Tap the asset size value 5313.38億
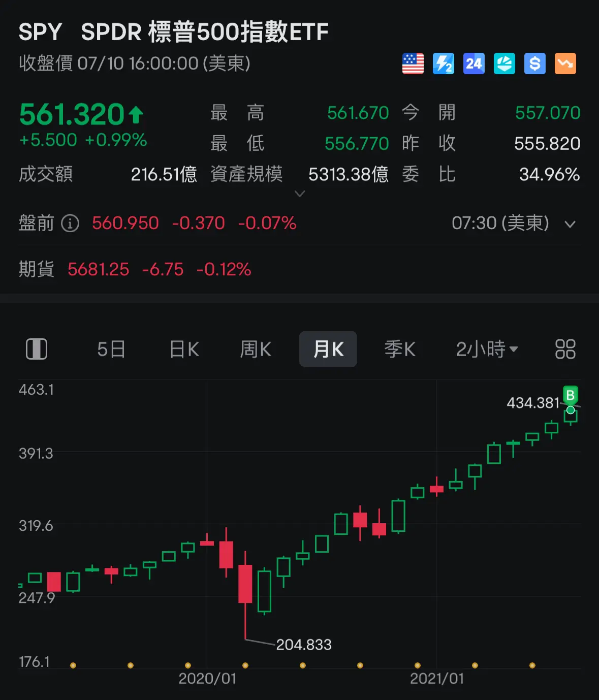Viewport: 599px width, 700px height. click(349, 175)
